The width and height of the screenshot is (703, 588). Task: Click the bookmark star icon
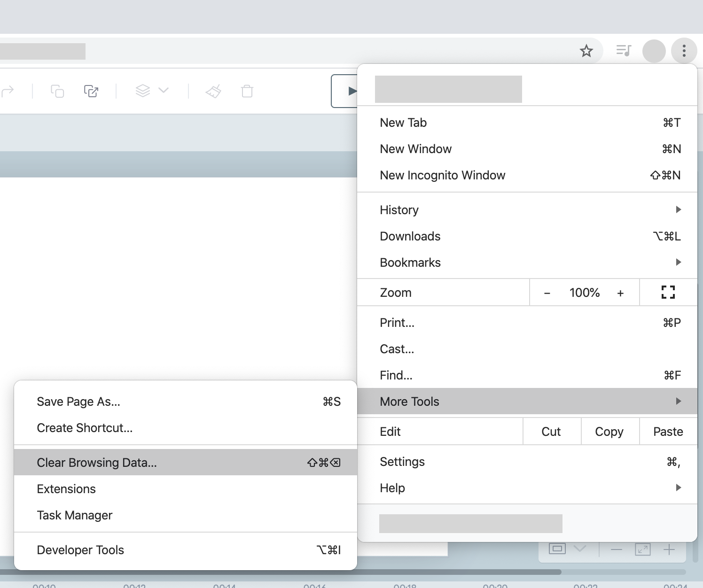point(586,51)
